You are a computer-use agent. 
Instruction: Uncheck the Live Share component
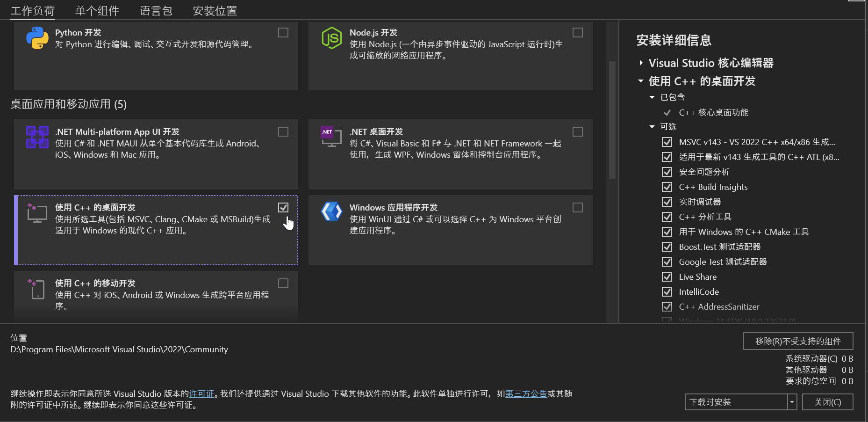667,276
